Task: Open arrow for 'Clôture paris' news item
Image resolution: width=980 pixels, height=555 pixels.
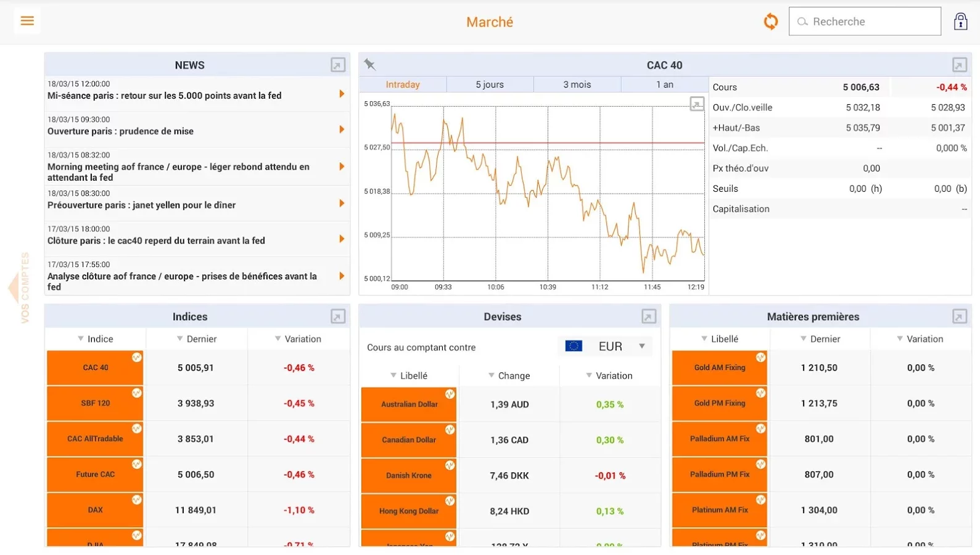Action: [342, 239]
